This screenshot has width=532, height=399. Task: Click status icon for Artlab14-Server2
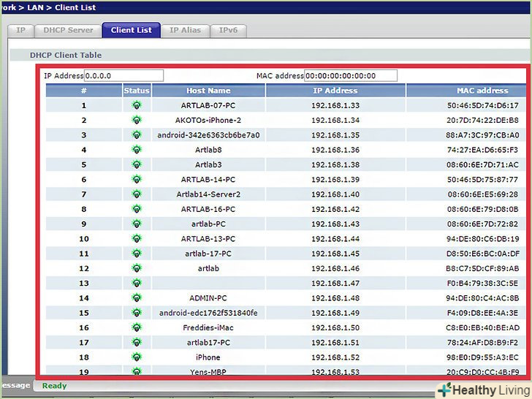[x=136, y=194]
